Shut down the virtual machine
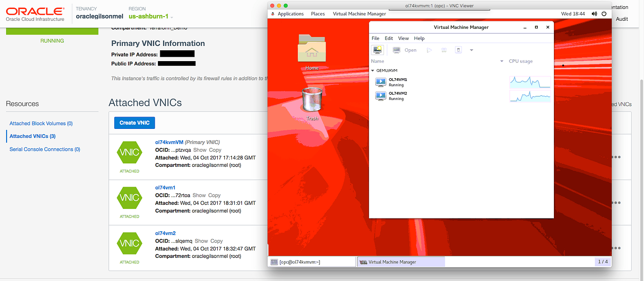Screen dimensions: 644x281 (457, 50)
